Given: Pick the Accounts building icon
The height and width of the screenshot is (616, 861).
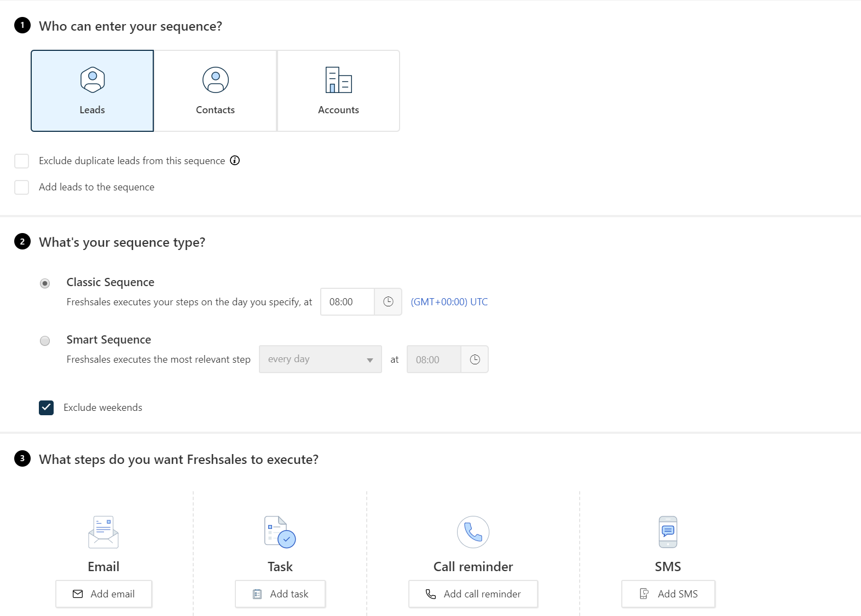Looking at the screenshot, I should 338,80.
